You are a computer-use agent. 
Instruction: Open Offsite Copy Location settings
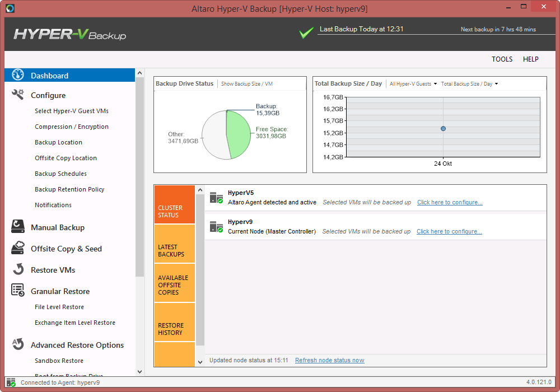click(x=66, y=158)
